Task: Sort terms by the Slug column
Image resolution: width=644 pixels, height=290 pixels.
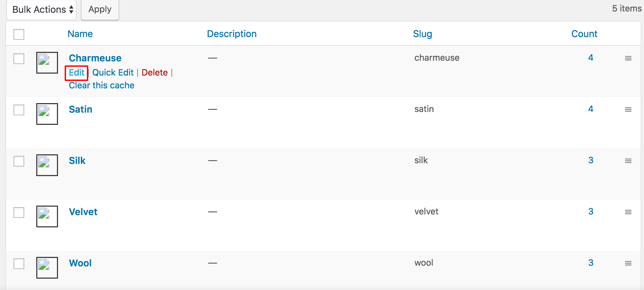Action: (422, 34)
